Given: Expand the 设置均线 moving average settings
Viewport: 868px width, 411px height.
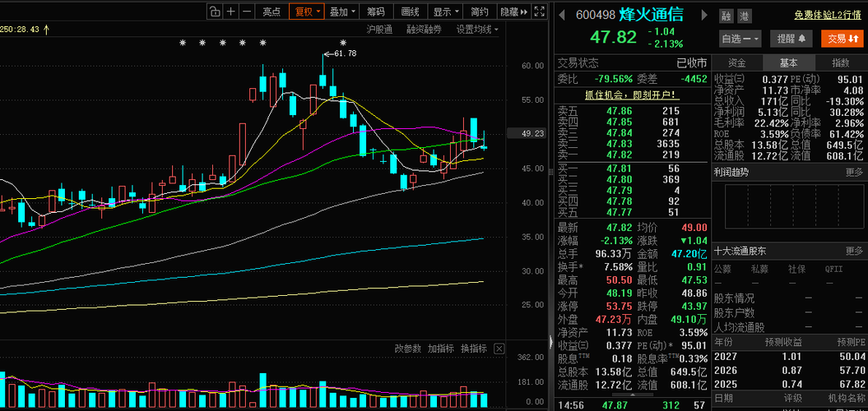Looking at the screenshot, I should [x=476, y=30].
